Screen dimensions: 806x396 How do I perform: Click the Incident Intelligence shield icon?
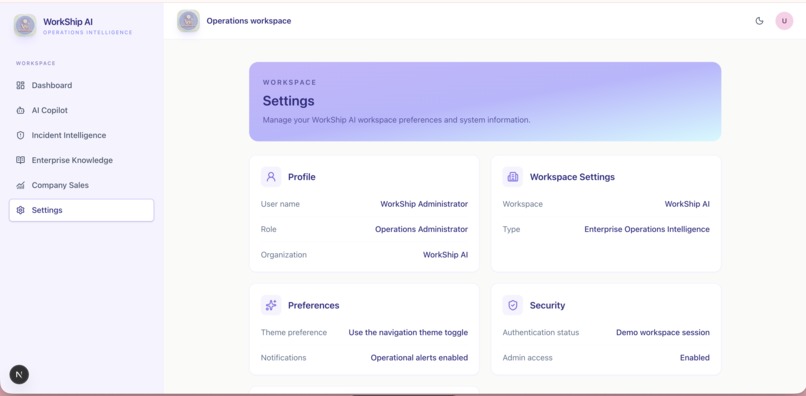21,135
